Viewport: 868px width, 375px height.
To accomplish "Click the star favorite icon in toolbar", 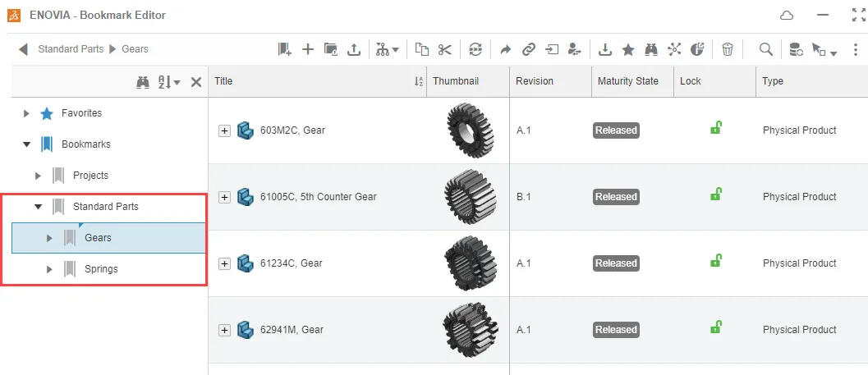I will [628, 49].
